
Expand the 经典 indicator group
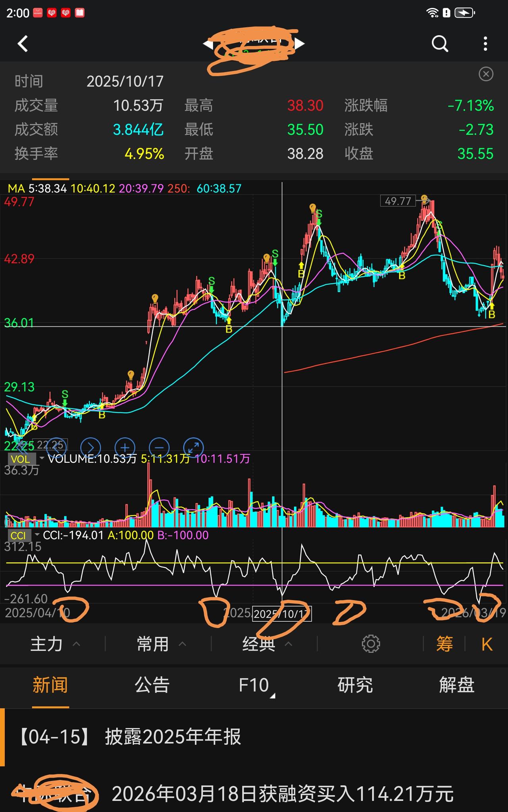[267, 644]
